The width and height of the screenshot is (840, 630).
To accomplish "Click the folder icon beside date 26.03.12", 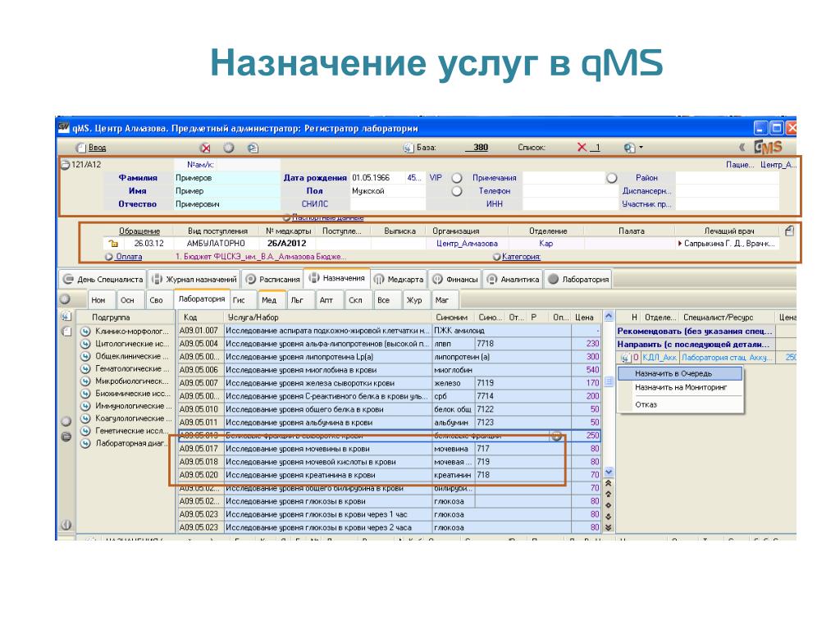I will click(113, 243).
